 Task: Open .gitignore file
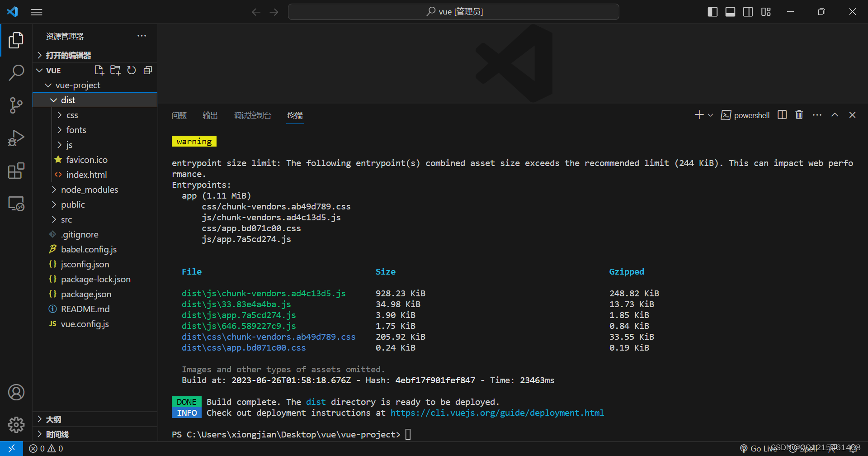95,234
